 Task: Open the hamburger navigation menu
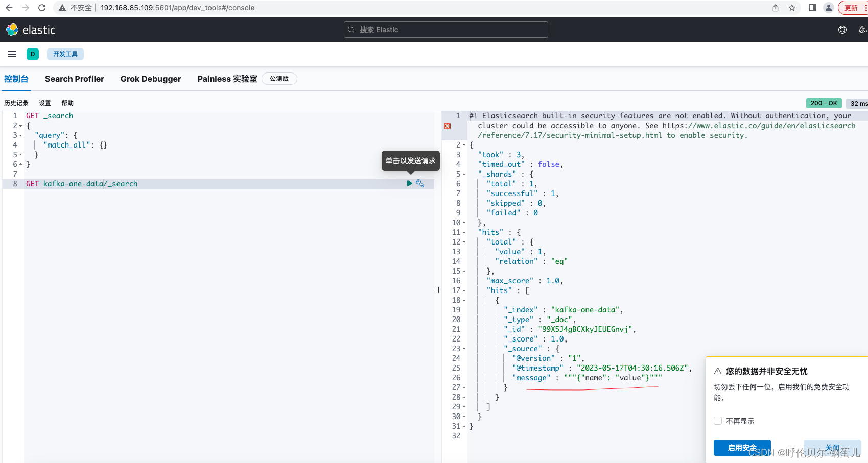[12, 54]
